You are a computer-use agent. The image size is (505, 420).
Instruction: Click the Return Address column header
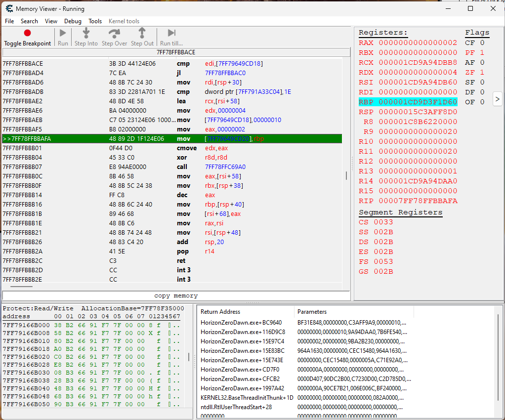coord(220,312)
